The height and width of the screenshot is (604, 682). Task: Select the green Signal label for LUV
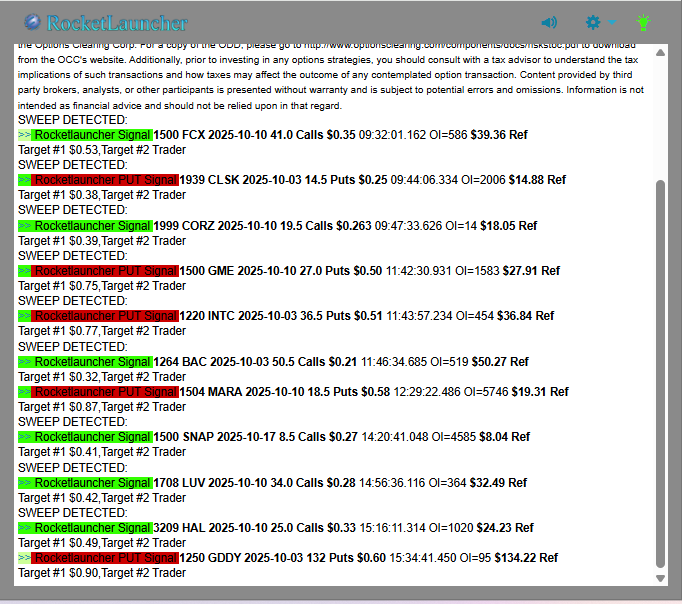click(x=85, y=483)
